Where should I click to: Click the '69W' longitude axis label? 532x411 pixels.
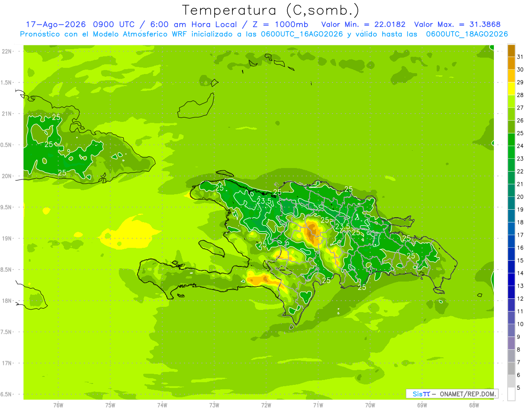(x=422, y=405)
